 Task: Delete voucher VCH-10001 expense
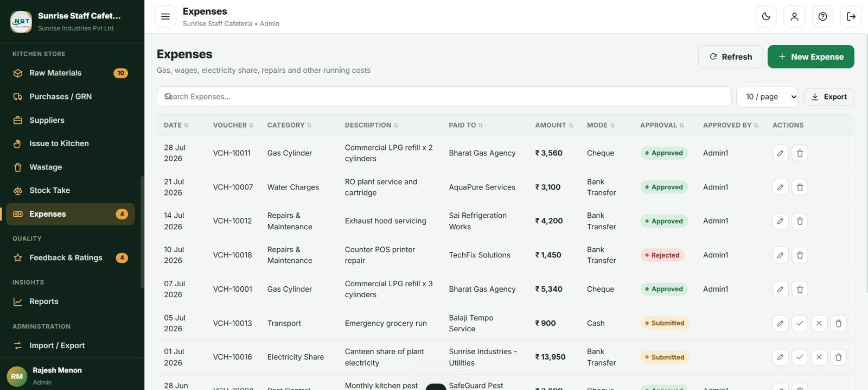(x=800, y=289)
